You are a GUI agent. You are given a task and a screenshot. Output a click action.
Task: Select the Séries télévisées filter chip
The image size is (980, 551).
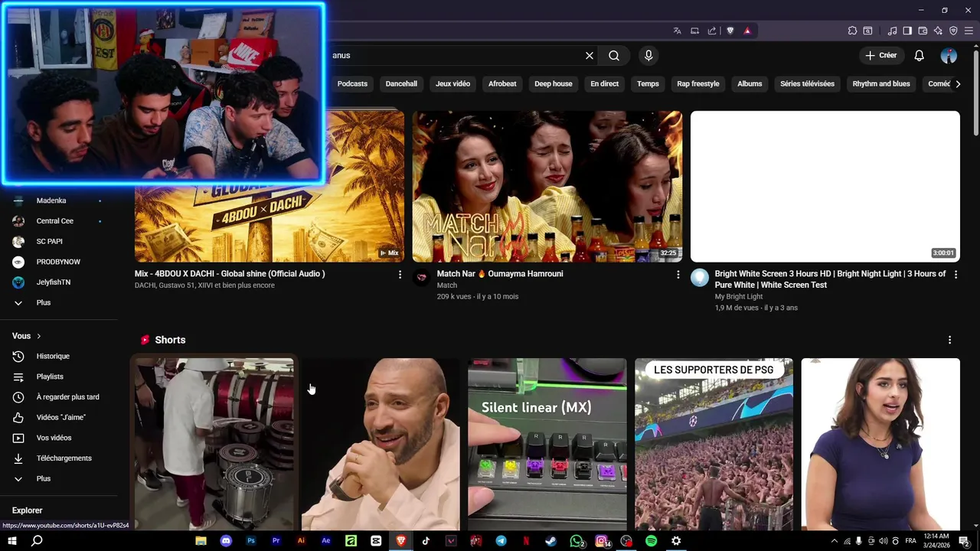(807, 83)
